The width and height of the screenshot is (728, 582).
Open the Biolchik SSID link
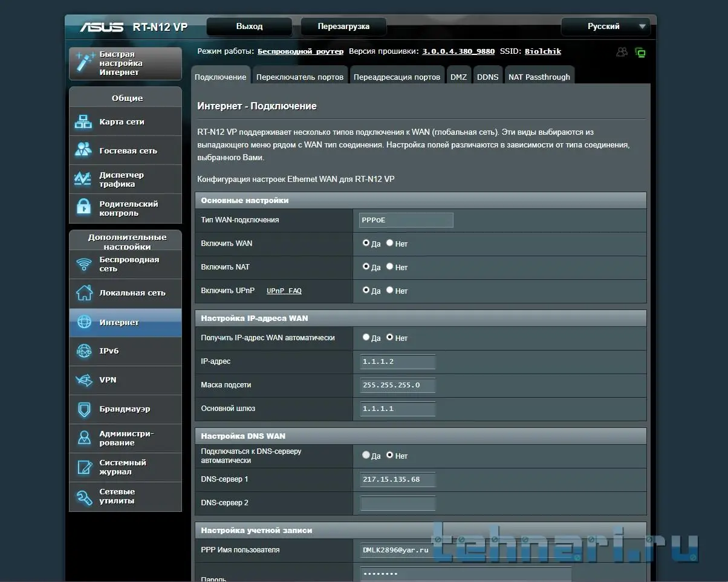point(543,52)
